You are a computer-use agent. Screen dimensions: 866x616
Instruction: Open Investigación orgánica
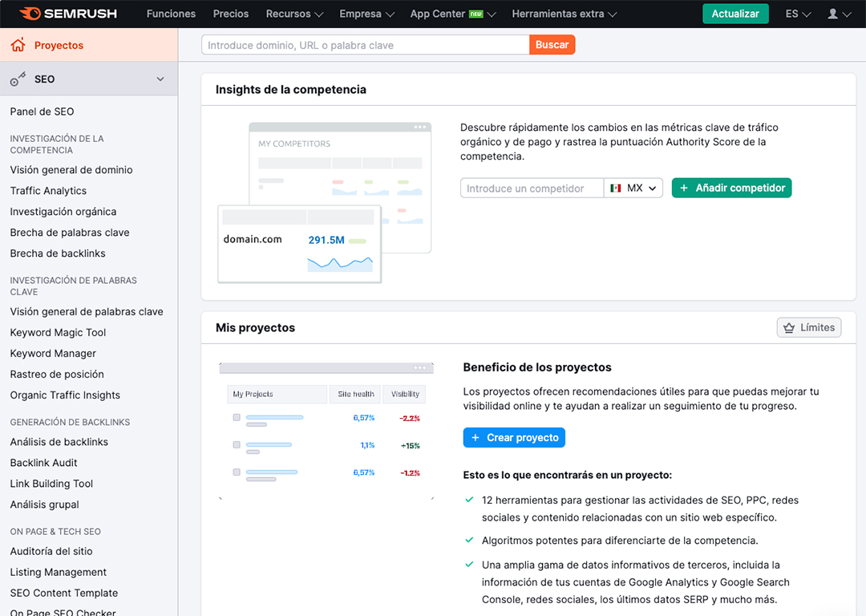pos(63,212)
